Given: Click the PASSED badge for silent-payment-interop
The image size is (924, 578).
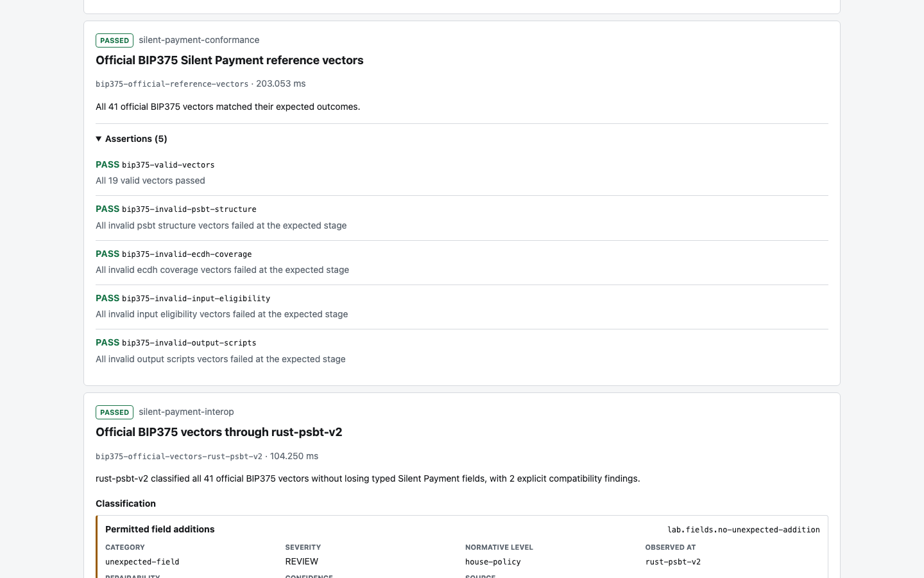Looking at the screenshot, I should click(x=114, y=412).
